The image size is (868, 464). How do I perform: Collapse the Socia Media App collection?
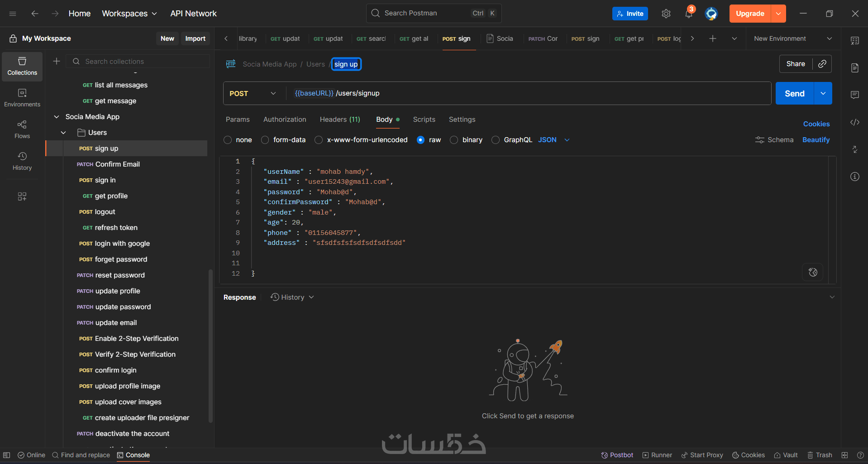(x=57, y=117)
